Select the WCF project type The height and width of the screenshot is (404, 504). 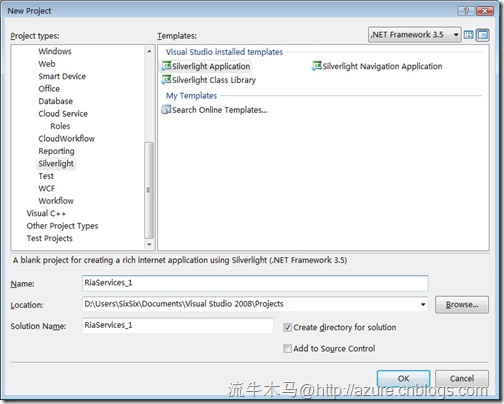47,189
